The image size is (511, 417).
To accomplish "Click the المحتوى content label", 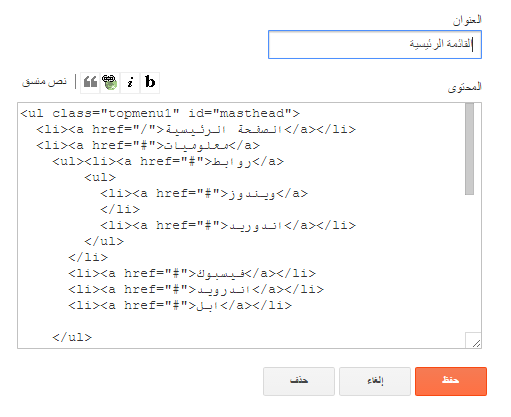I will coord(464,87).
